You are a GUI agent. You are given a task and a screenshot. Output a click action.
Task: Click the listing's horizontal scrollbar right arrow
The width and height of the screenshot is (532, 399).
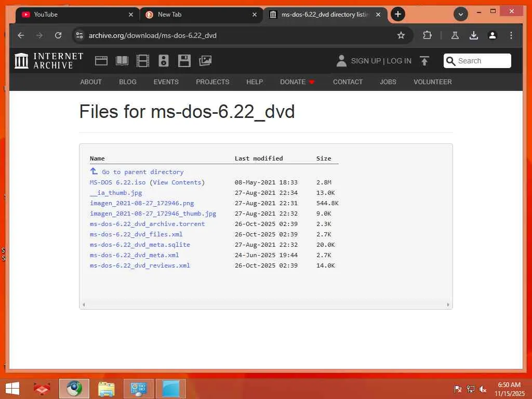click(x=448, y=304)
